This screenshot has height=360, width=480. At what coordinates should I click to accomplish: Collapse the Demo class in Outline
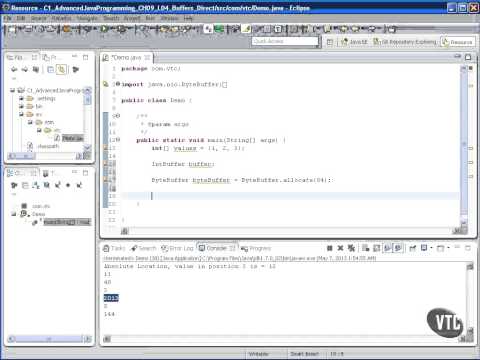(x=14, y=214)
